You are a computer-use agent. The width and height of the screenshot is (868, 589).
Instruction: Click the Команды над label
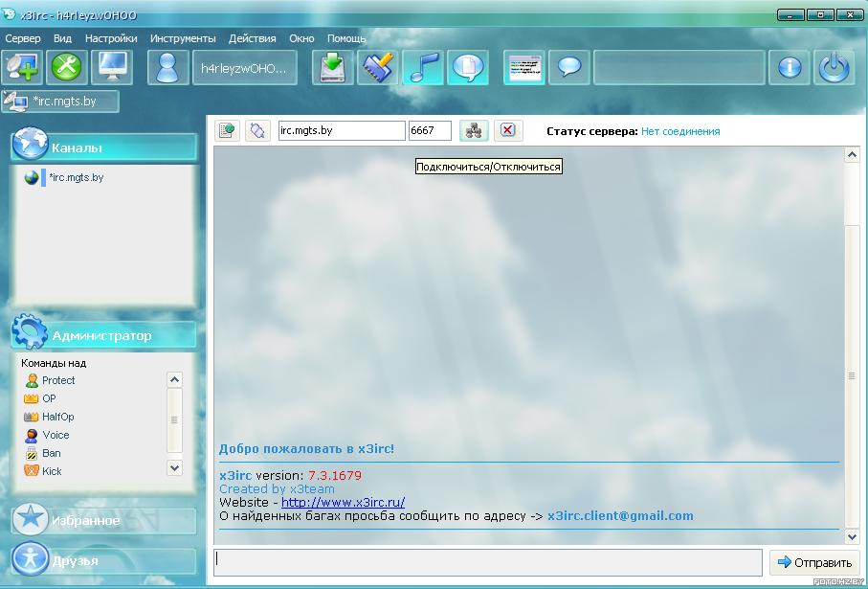tap(54, 363)
